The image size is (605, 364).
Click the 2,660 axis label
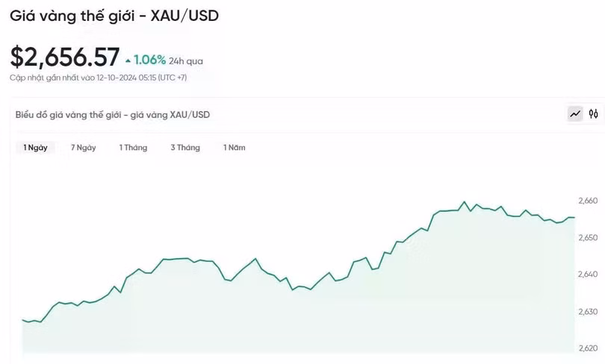(588, 201)
